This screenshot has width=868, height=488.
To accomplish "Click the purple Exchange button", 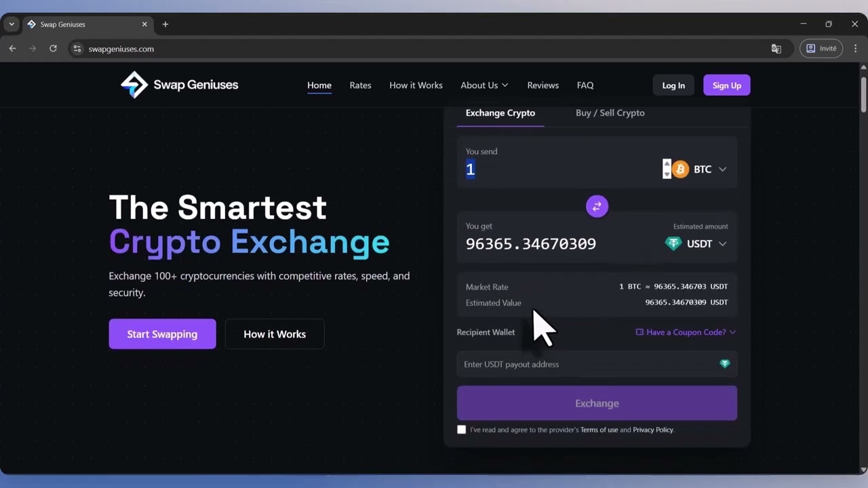I will [597, 403].
